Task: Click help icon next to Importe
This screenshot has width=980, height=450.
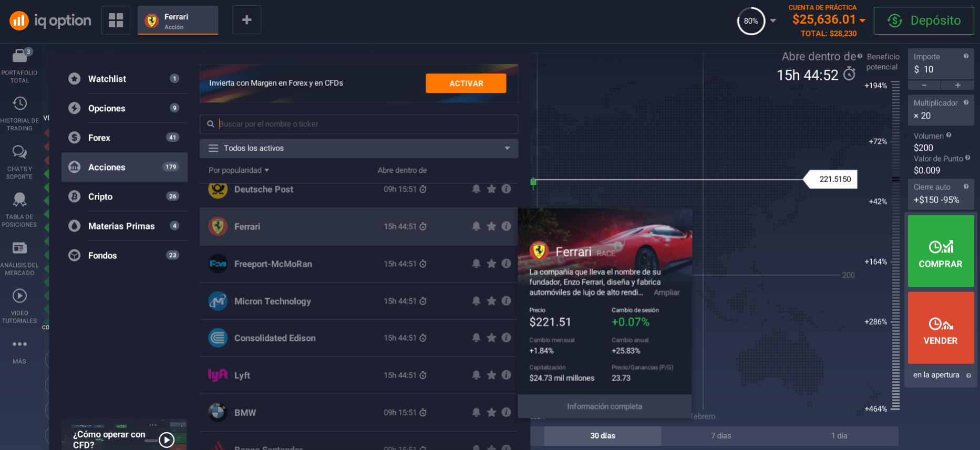Action: click(966, 56)
